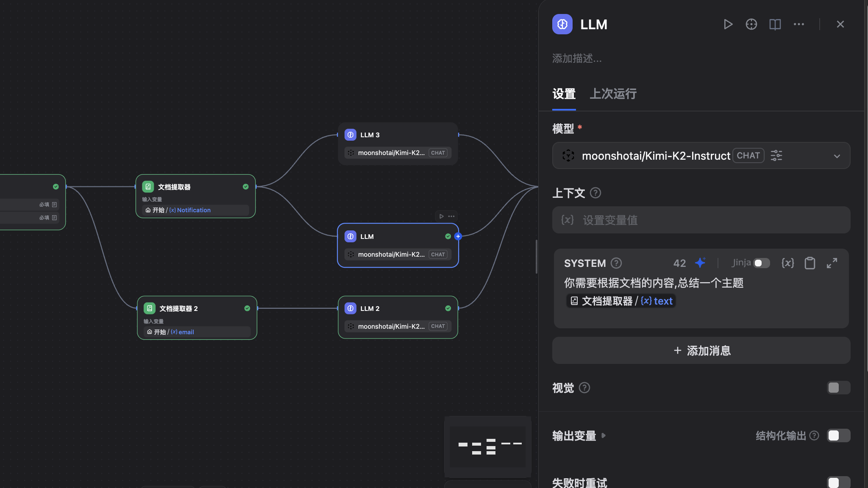Open the canvas LLM node's three-dot menu

point(451,216)
